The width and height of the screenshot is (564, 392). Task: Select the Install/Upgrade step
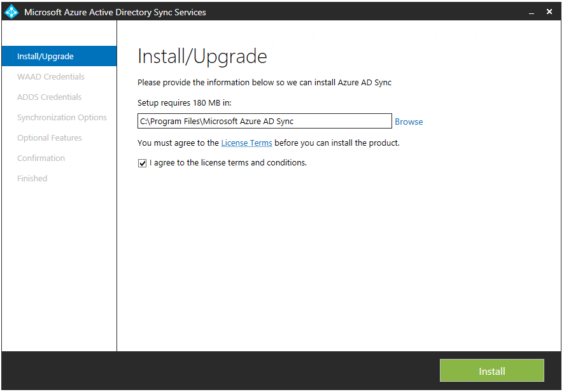(59, 56)
